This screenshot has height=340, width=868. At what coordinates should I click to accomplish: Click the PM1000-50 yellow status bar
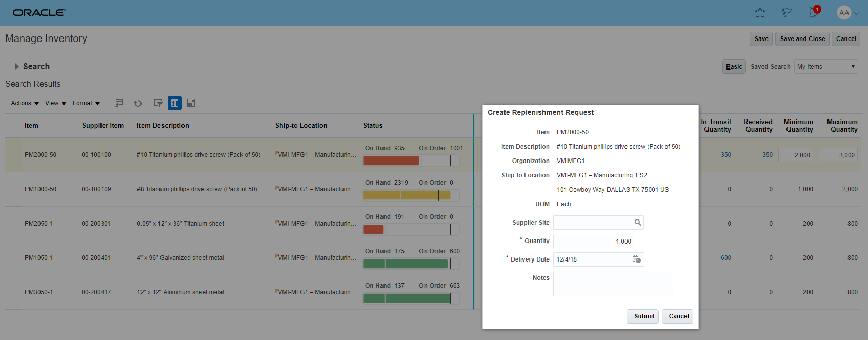411,195
